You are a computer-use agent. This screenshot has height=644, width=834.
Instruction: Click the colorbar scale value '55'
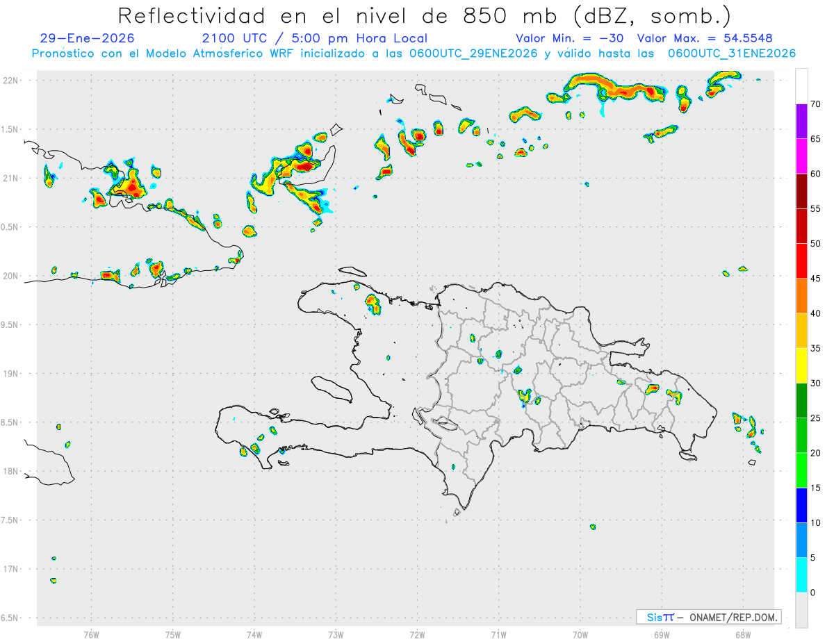pos(816,209)
